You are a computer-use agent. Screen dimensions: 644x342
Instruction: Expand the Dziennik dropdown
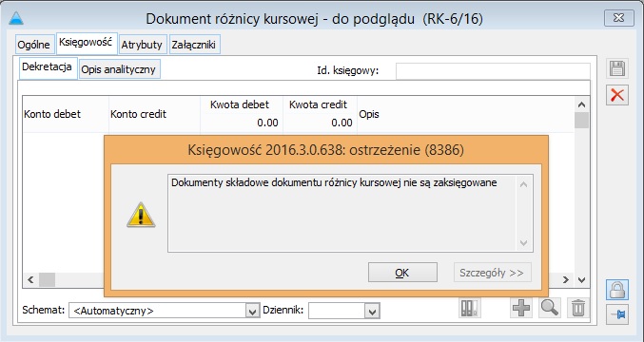[372, 312]
